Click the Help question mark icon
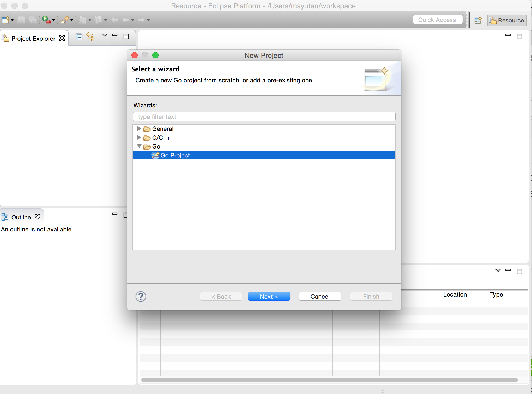 pos(141,297)
